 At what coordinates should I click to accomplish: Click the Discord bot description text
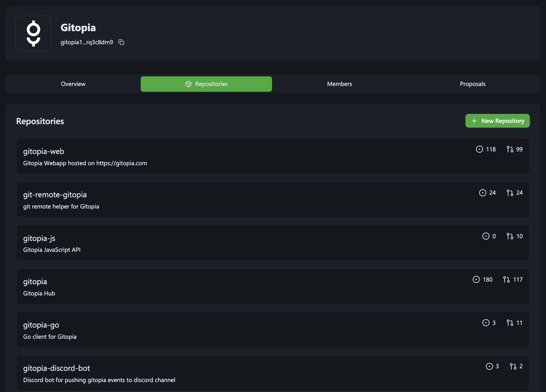tap(99, 380)
